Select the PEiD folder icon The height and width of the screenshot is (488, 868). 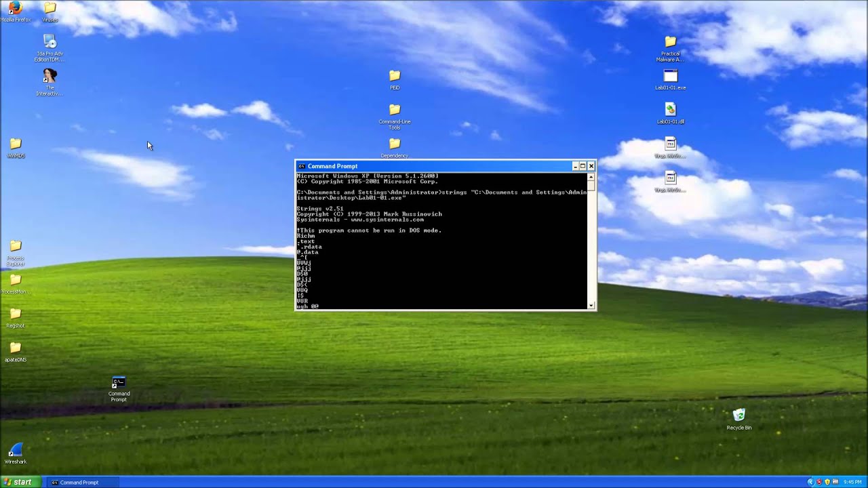click(395, 79)
